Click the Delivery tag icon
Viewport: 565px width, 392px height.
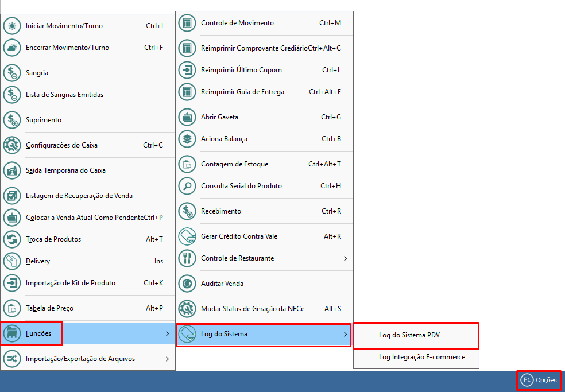(x=12, y=261)
